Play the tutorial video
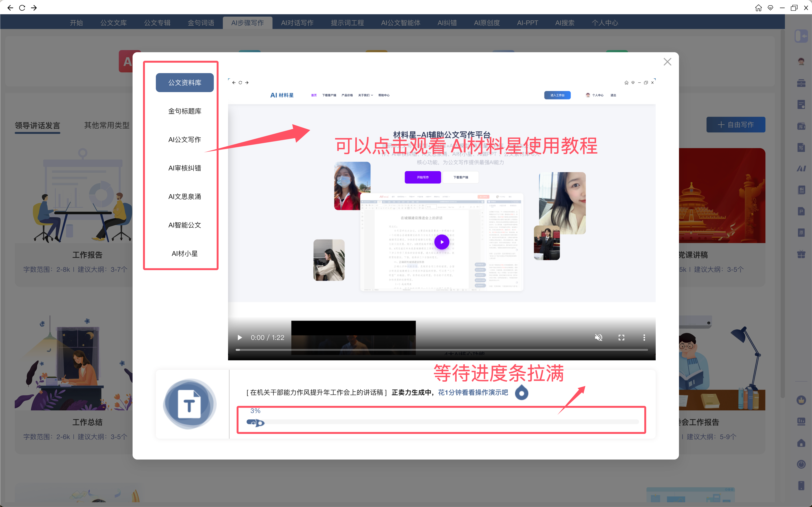 pos(239,337)
